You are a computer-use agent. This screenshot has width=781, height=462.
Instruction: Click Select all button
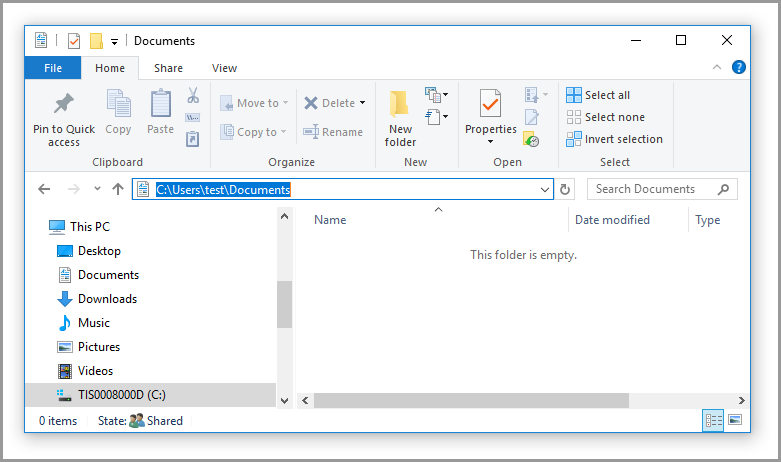coord(598,95)
